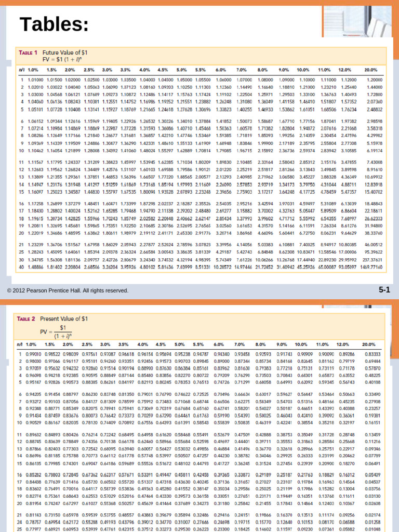Click the 10.0% column header in Table 2
The width and height of the screenshot is (399, 532).
click(x=301, y=344)
